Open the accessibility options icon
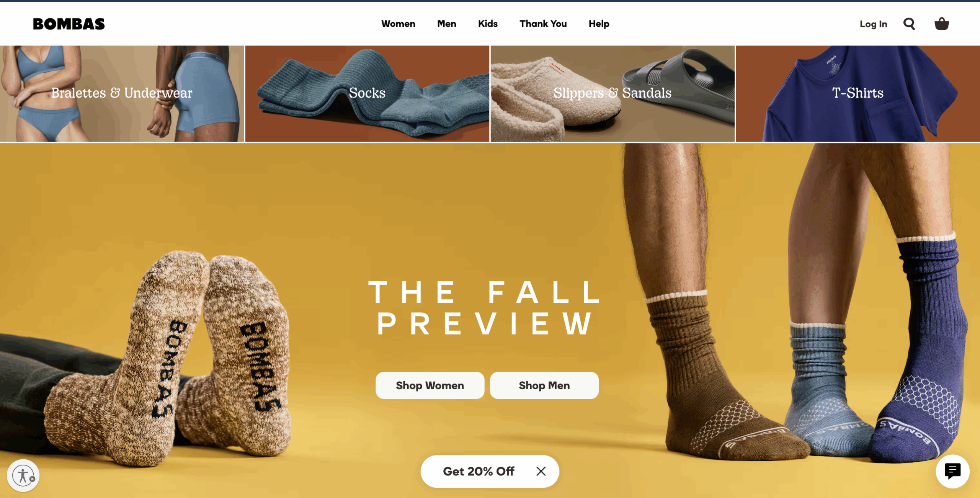Screen dimensions: 980x498 pyautogui.click(x=23, y=475)
